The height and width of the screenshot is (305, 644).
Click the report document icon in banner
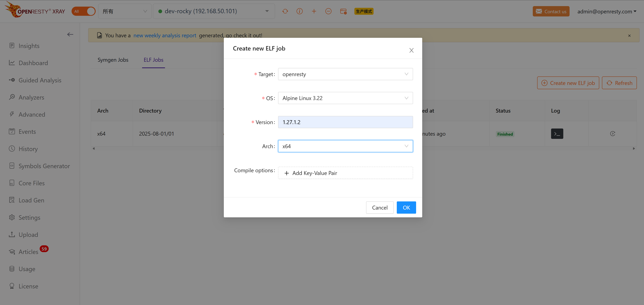[100, 35]
